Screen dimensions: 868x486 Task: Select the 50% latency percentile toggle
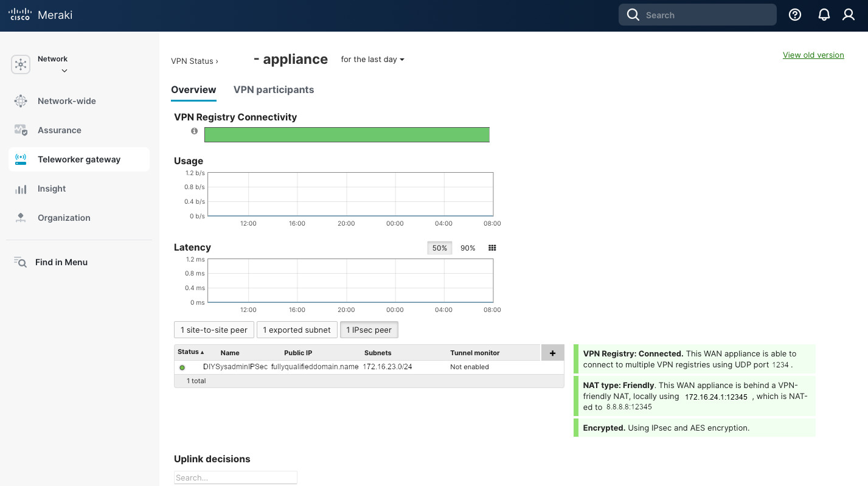click(439, 248)
